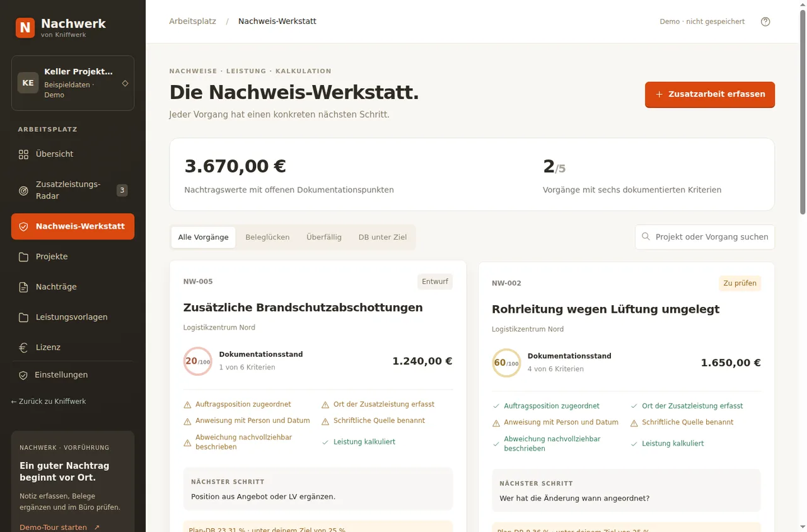Screen dimensions: 807x532
Task: Open Projekte in the sidebar
Action: 73,257
